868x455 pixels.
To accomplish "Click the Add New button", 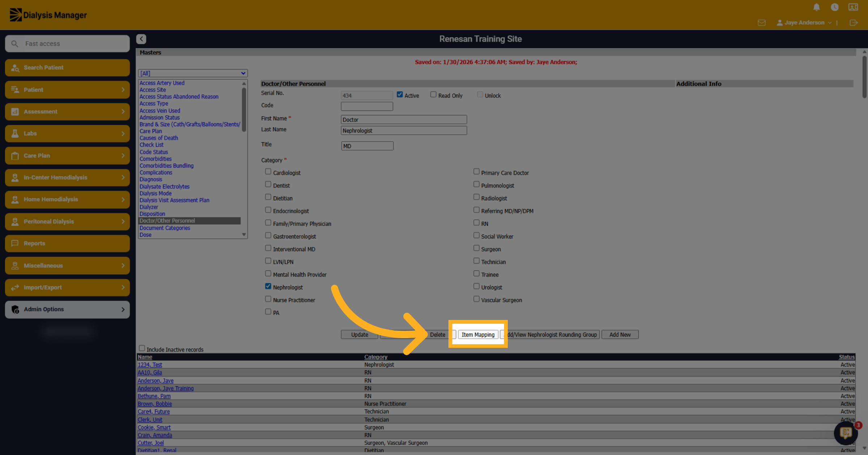I will point(620,334).
